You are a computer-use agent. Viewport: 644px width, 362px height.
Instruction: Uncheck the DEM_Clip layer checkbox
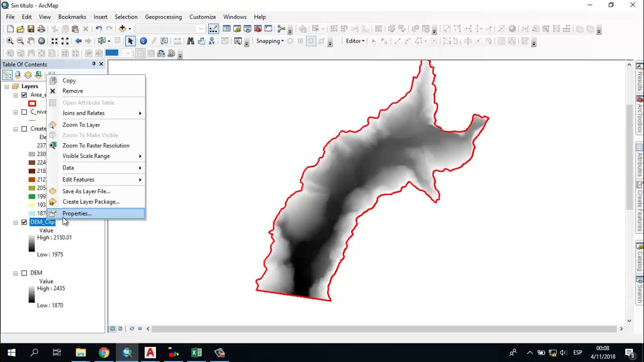[x=24, y=222]
